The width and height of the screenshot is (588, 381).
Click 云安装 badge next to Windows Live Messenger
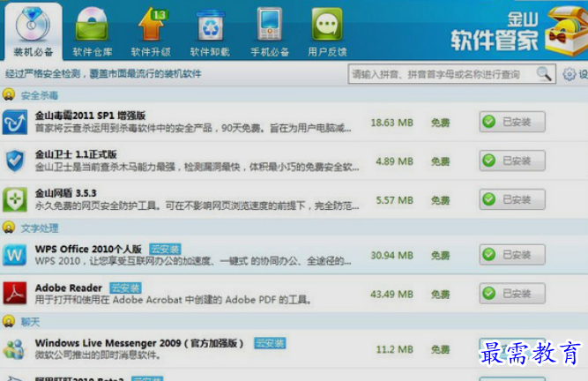270,343
